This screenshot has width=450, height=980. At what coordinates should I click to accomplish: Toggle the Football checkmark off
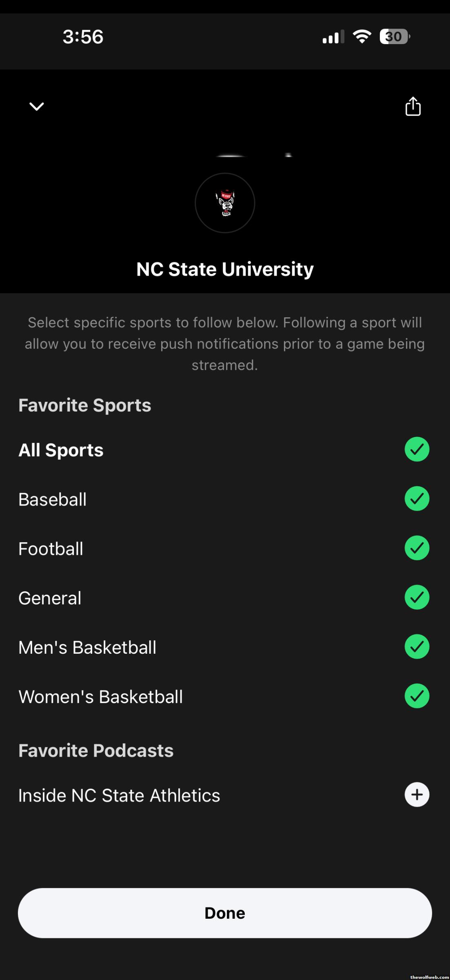[417, 548]
